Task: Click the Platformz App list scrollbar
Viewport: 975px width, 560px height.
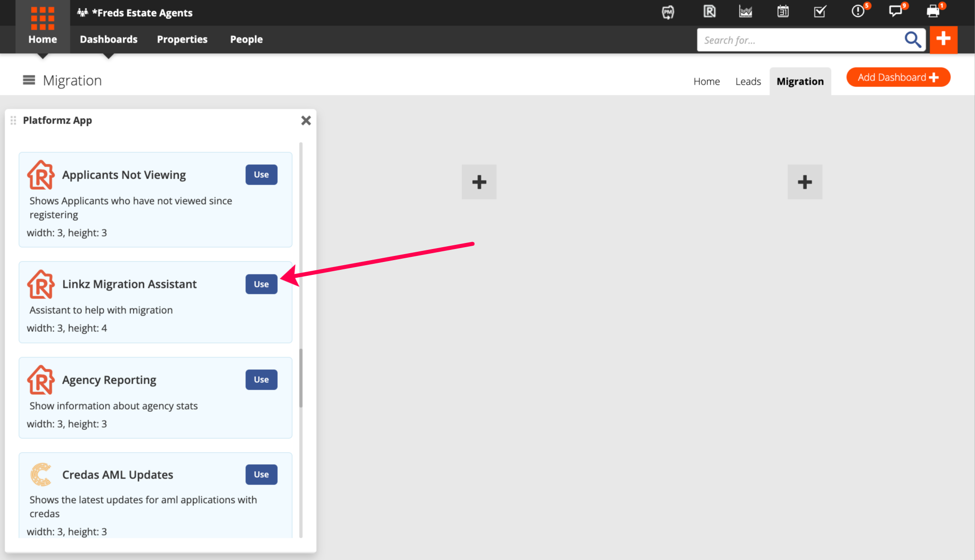Action: click(x=301, y=379)
